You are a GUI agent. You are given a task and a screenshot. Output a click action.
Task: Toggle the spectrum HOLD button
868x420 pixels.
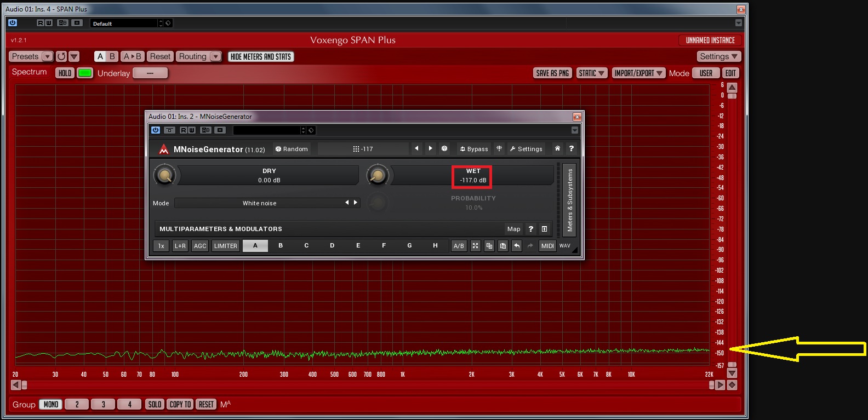(x=65, y=73)
